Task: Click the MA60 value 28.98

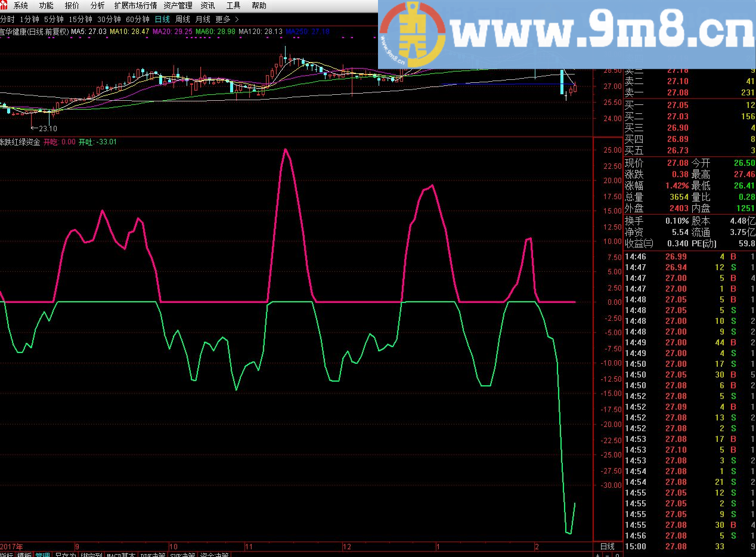Action: click(215, 31)
